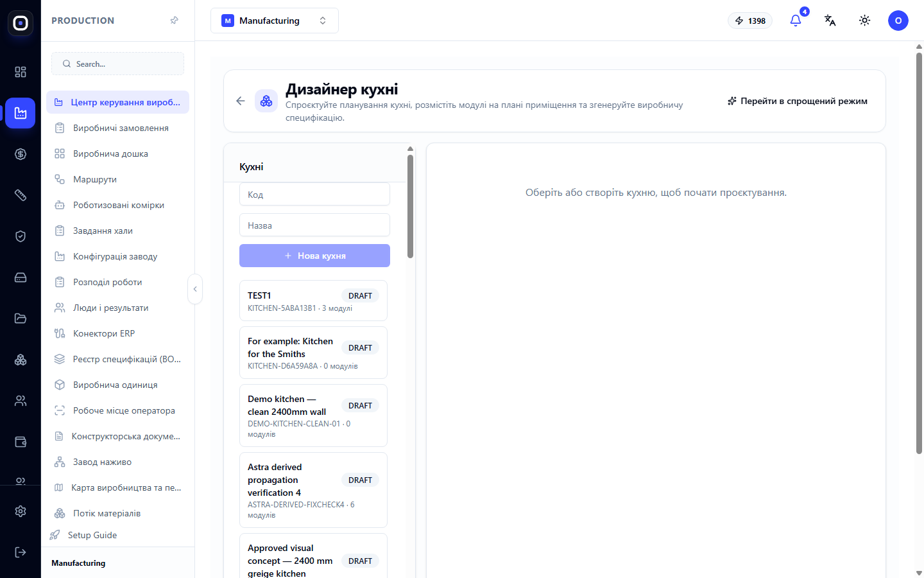This screenshot has width=924, height=578.
Task: Open Виробничі замовлення menu item
Action: (x=117, y=128)
